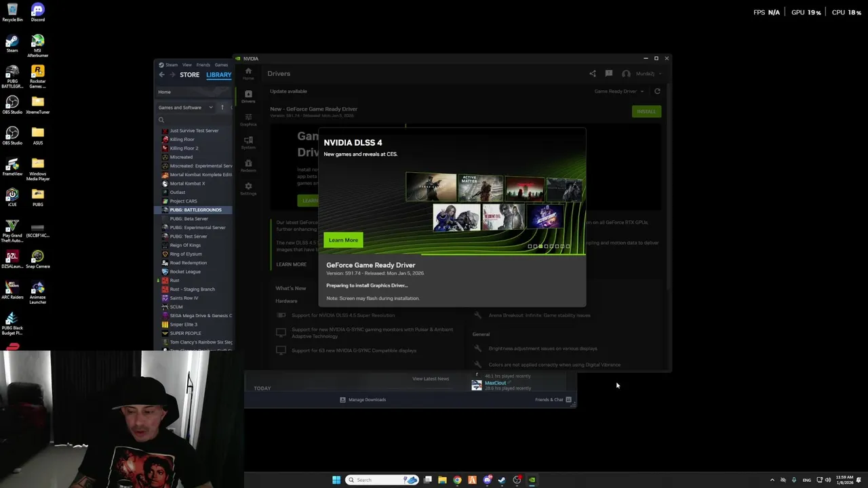Image resolution: width=868 pixels, height=488 pixels.
Task: Click LEARN MORE link below driver description
Action: (291, 264)
